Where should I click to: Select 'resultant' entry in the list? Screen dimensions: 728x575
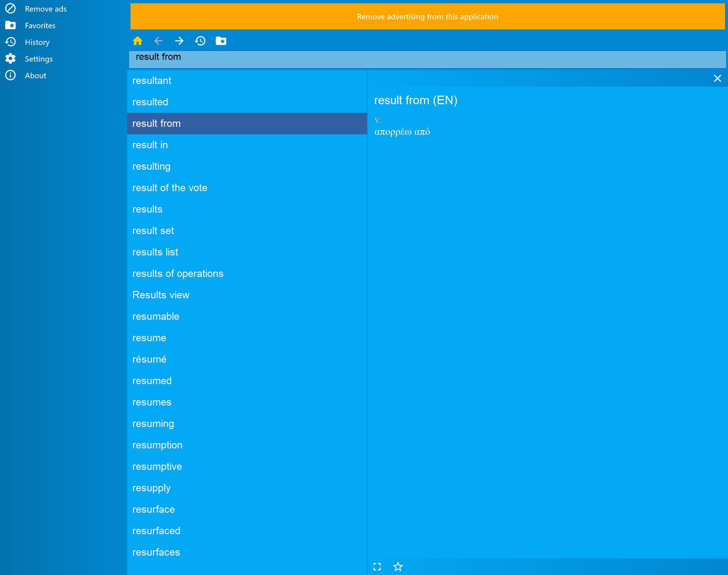point(152,80)
